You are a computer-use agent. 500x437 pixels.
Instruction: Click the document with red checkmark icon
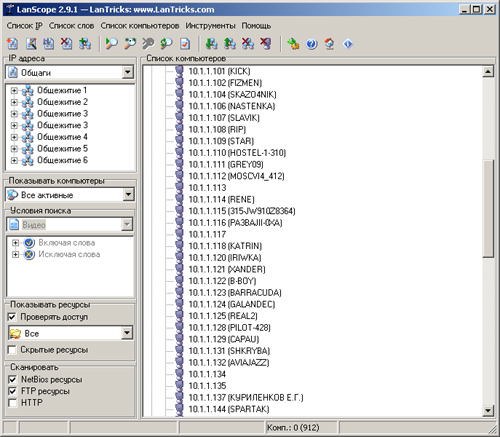(184, 44)
